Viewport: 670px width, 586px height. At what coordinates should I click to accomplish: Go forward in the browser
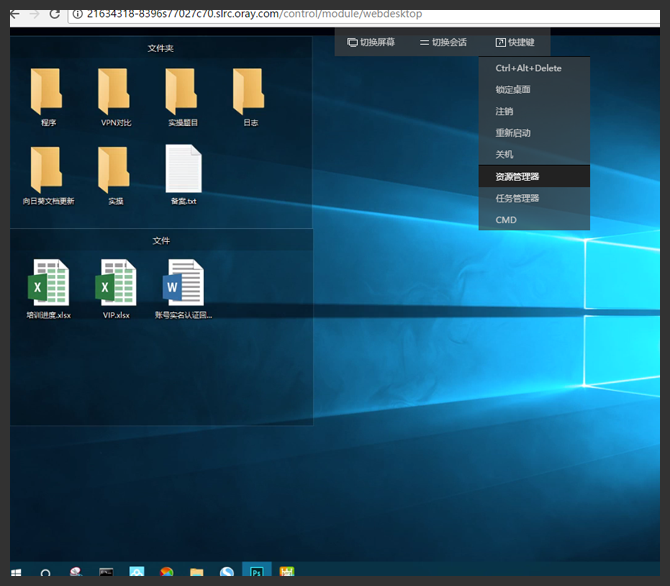coord(35,14)
